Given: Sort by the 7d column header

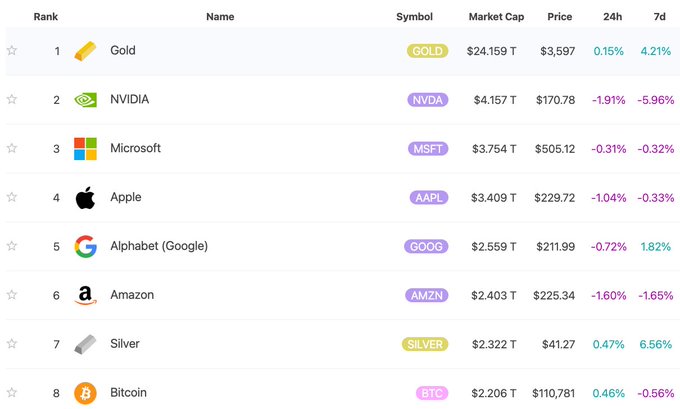Looking at the screenshot, I should pos(659,16).
